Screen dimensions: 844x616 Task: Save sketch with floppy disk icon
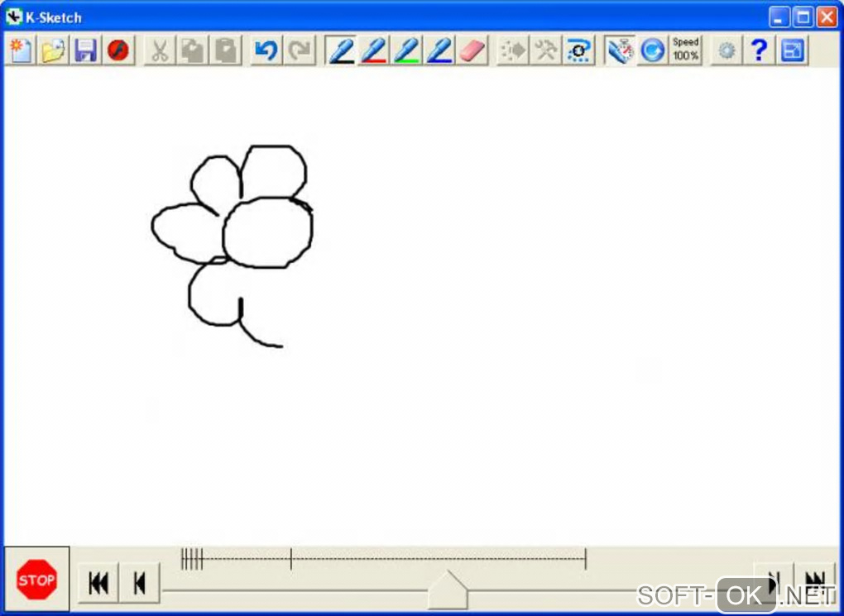click(85, 51)
